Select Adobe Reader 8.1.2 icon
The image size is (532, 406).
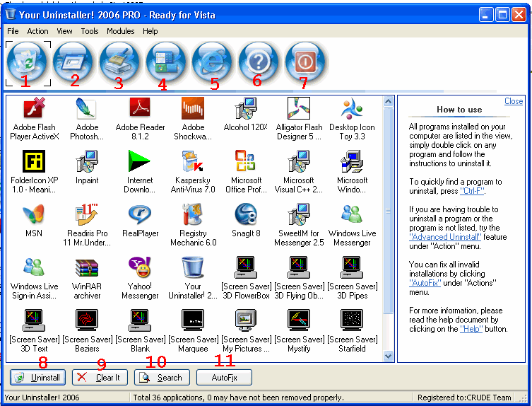coord(140,108)
